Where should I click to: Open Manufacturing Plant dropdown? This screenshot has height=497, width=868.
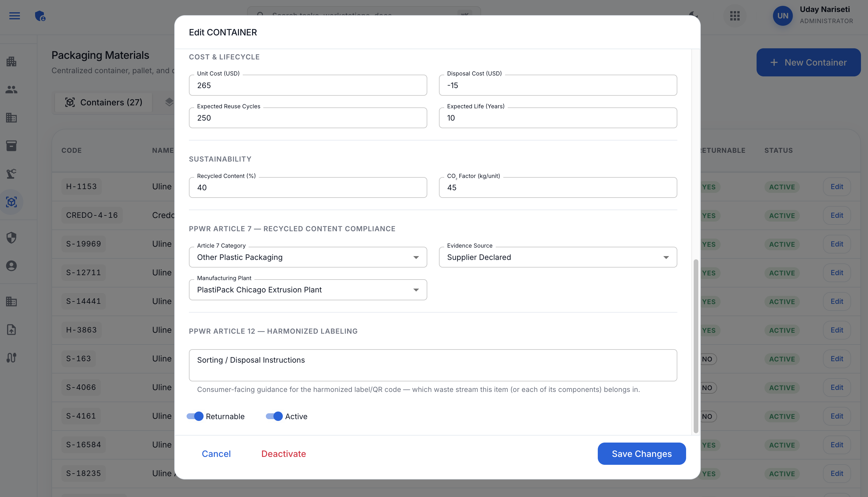(x=308, y=290)
